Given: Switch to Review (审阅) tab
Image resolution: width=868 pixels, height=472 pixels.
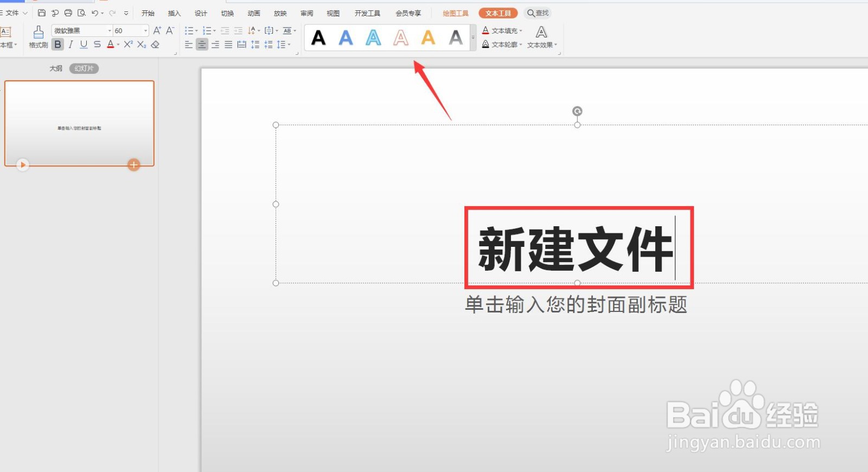Looking at the screenshot, I should coord(307,13).
